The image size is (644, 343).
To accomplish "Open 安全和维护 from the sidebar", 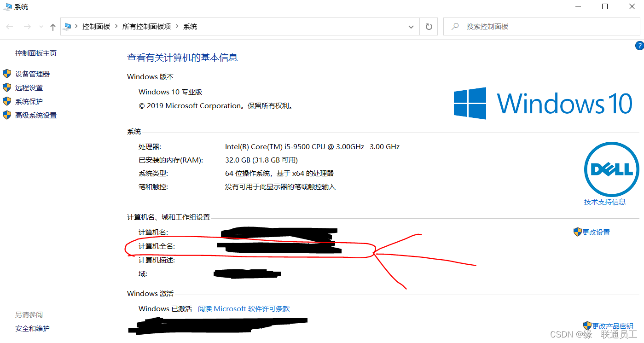I will pyautogui.click(x=32, y=328).
